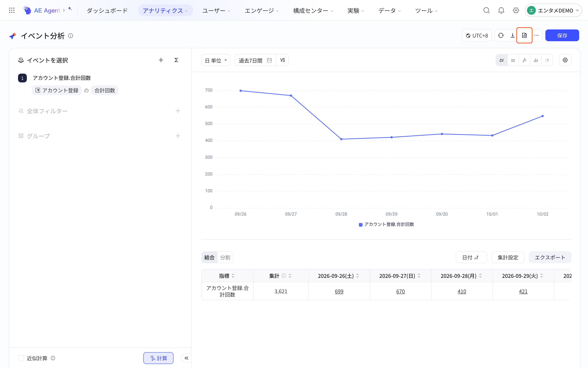Select the 結合 table mode
The height and width of the screenshot is (368, 588).
pos(209,257)
